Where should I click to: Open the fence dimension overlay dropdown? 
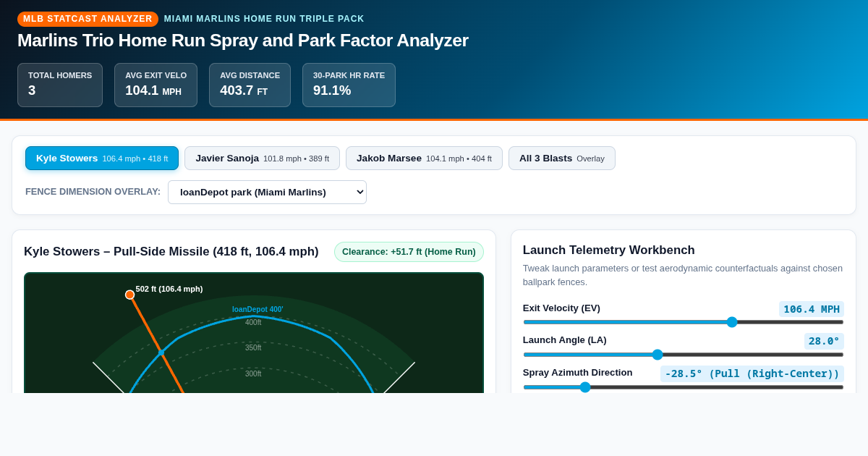point(267,192)
